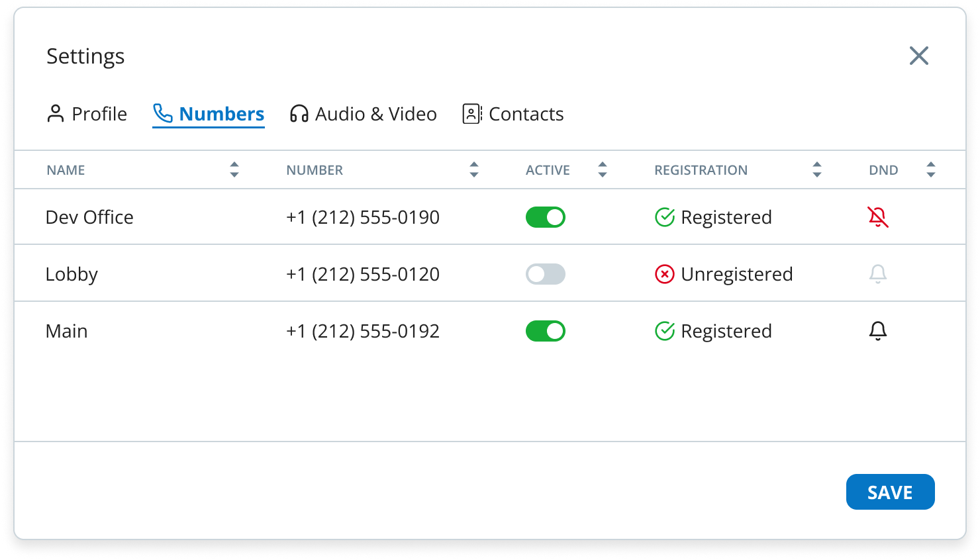980x560 pixels.
Task: Click the person icon beside Profile
Action: pos(56,114)
